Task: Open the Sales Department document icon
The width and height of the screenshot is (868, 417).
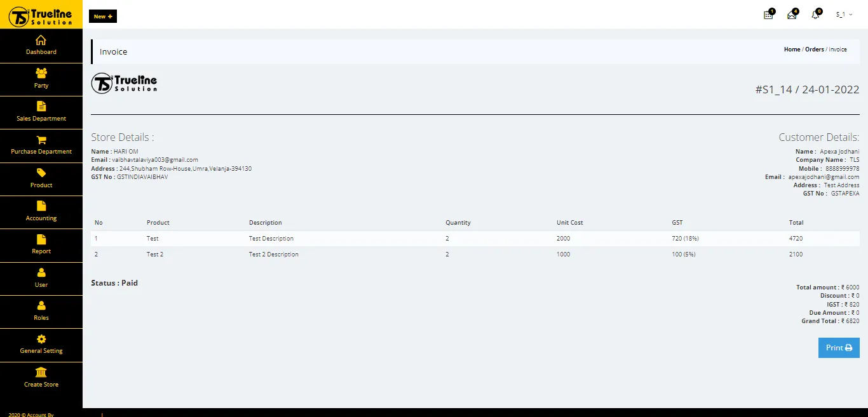Action: pyautogui.click(x=41, y=106)
